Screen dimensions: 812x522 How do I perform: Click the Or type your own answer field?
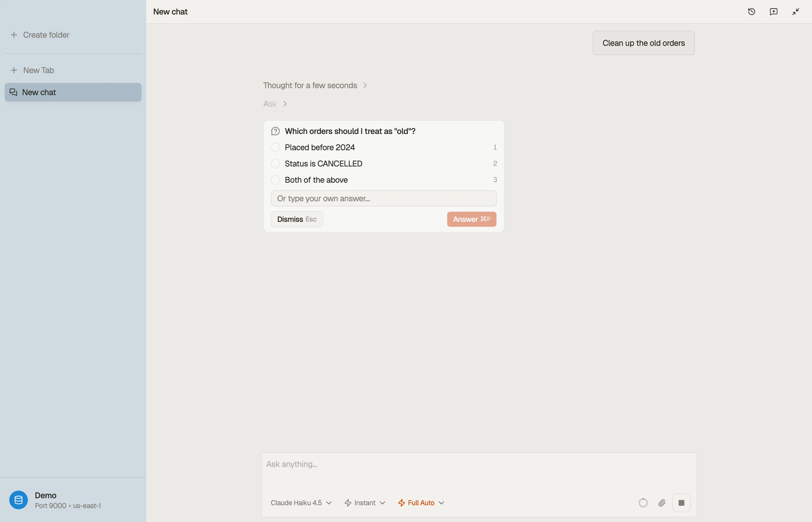(x=384, y=198)
